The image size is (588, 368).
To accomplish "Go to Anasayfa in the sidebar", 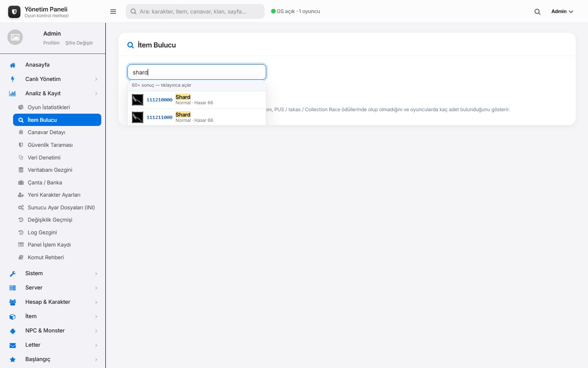I will pos(53,65).
